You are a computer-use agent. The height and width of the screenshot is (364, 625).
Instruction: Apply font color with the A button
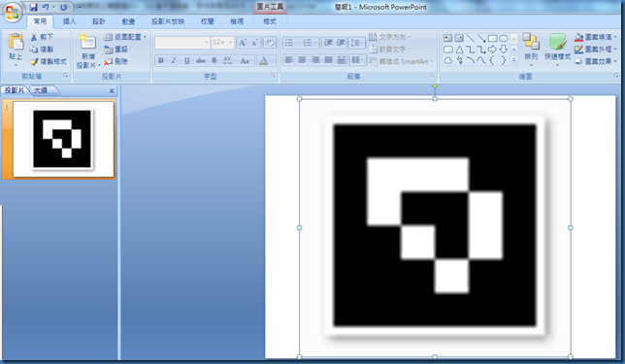(263, 60)
